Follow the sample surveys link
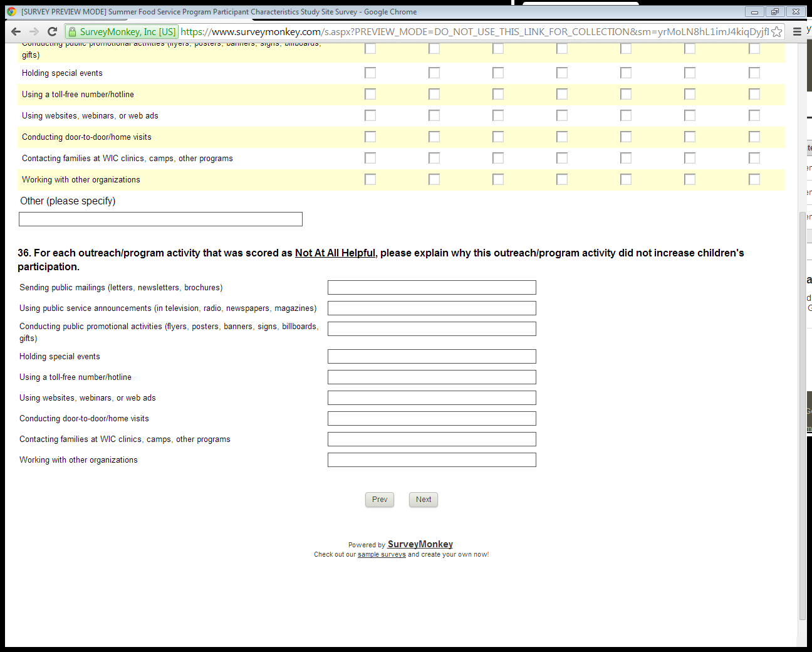This screenshot has height=652, width=812. click(382, 555)
